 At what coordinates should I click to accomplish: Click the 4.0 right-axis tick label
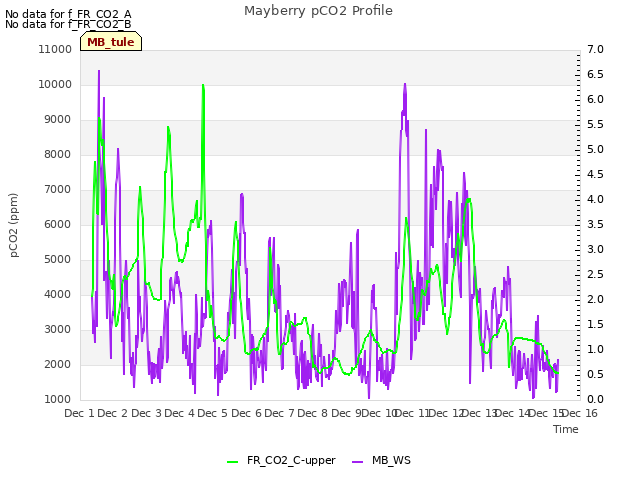pyautogui.click(x=595, y=200)
